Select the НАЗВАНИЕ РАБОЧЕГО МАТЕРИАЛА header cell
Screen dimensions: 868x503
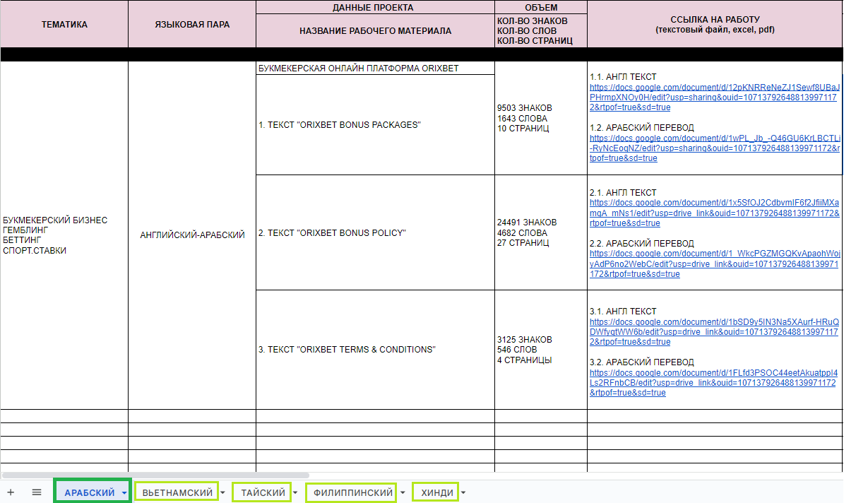pyautogui.click(x=376, y=31)
